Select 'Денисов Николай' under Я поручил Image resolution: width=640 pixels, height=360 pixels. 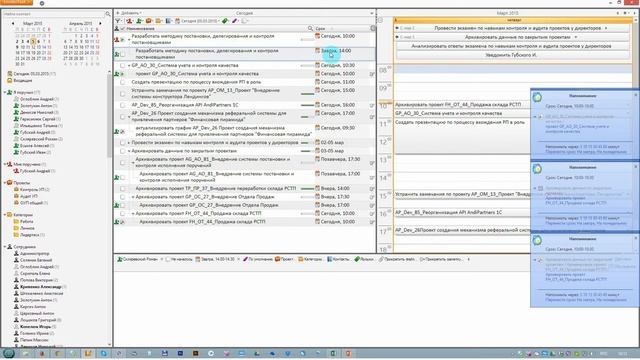(x=36, y=112)
